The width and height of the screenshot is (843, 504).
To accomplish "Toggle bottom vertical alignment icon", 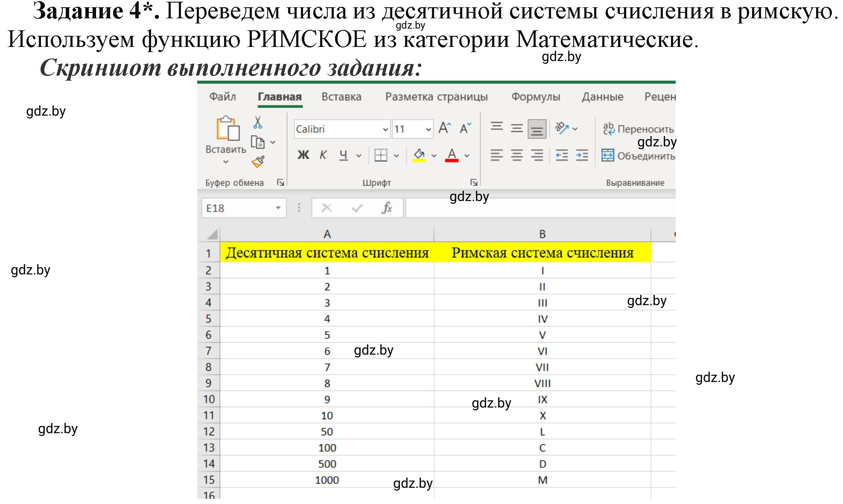I will tap(537, 129).
